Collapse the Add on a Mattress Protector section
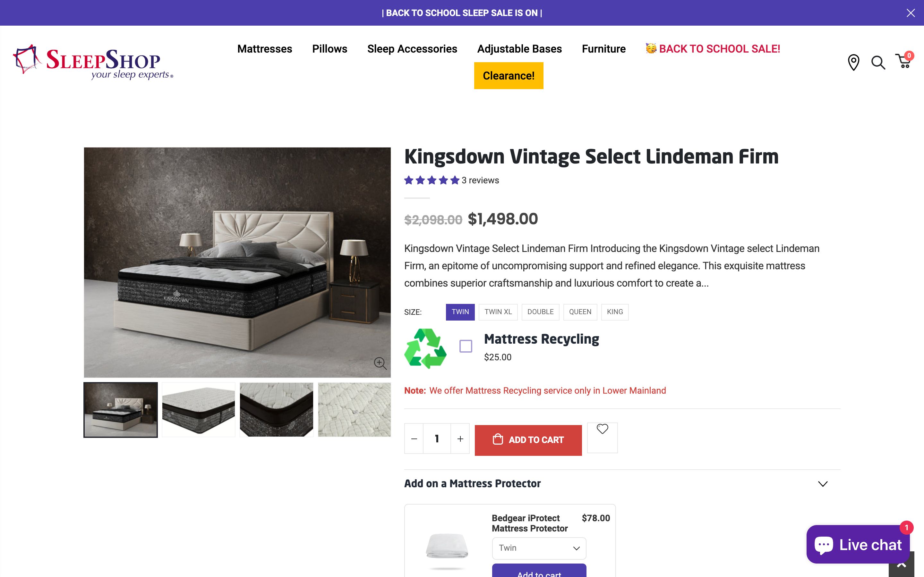Image resolution: width=924 pixels, height=577 pixels. [x=823, y=484]
